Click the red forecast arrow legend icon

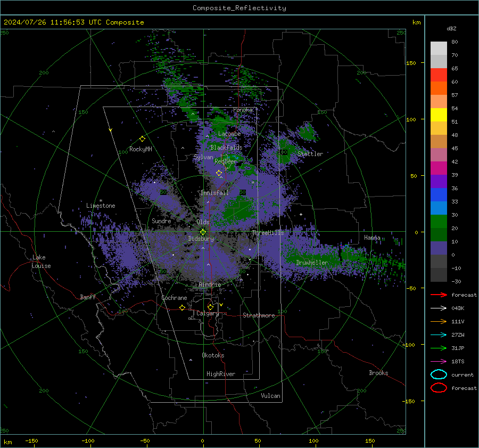coord(439,295)
